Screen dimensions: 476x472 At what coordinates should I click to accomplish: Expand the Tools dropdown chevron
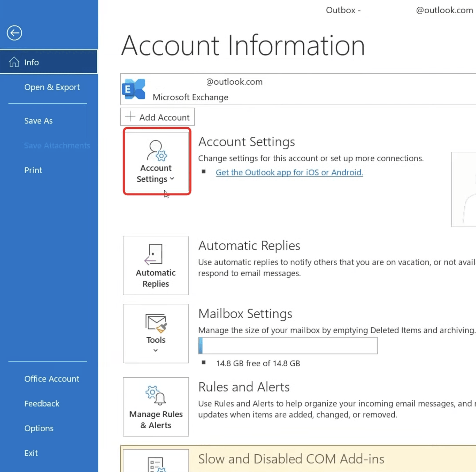pos(155,350)
